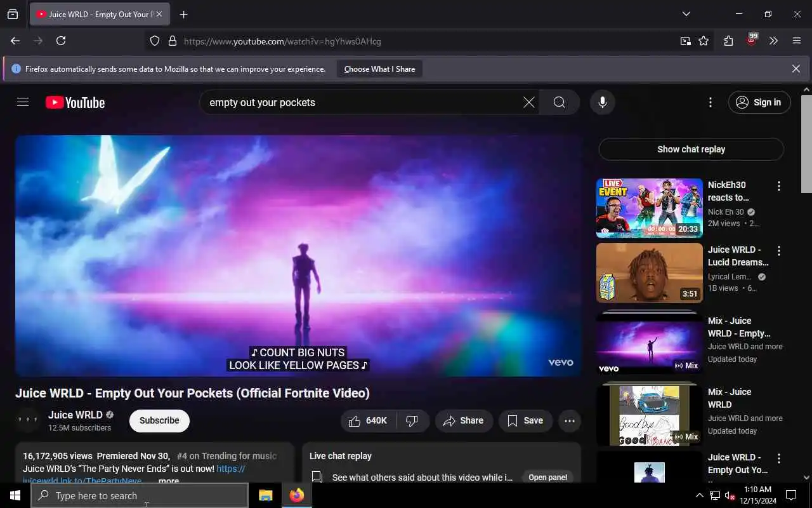Click Firefox taskbar icon
The width and height of the screenshot is (812, 508).
[x=296, y=495]
